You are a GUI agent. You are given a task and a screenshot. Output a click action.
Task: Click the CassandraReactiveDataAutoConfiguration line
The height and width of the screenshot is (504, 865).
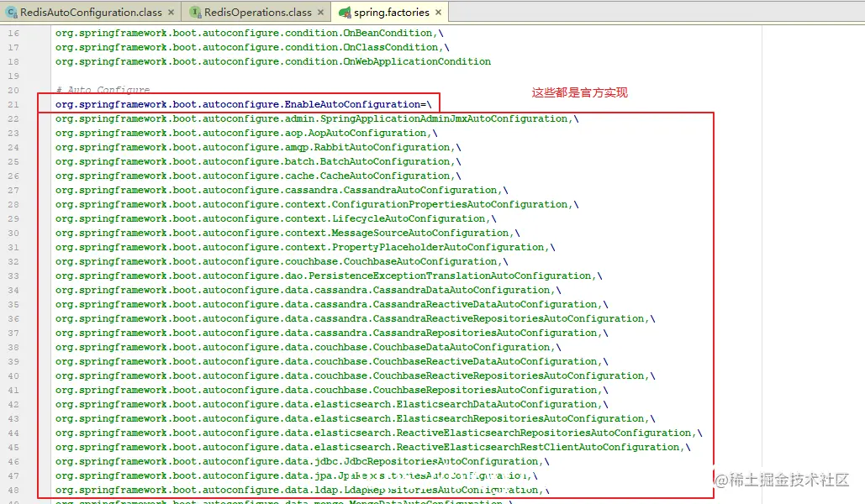(331, 305)
